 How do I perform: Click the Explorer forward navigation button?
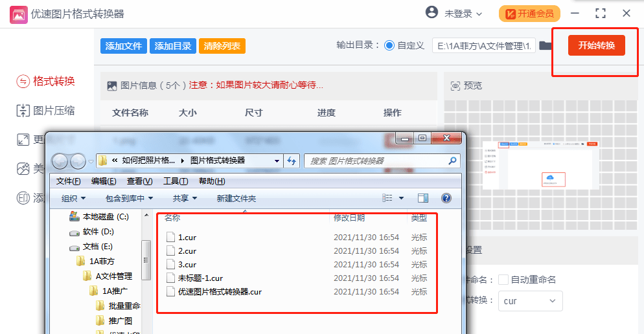tap(78, 161)
